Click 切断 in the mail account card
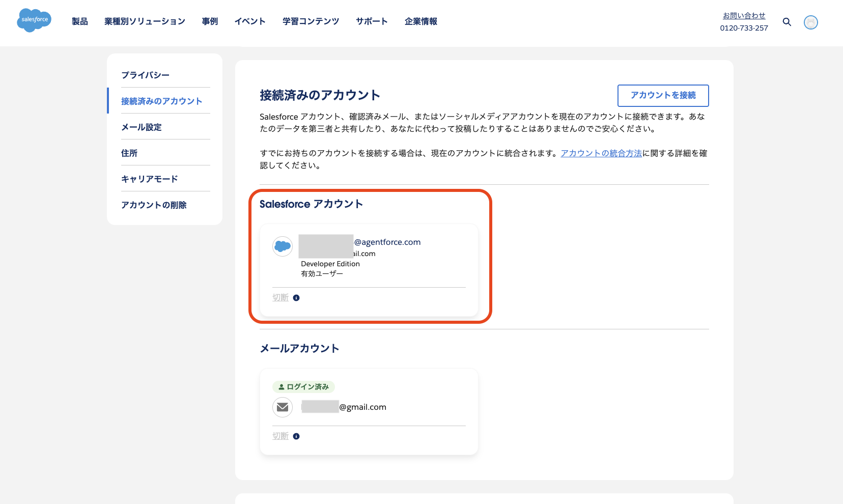This screenshot has height=504, width=843. tap(280, 436)
